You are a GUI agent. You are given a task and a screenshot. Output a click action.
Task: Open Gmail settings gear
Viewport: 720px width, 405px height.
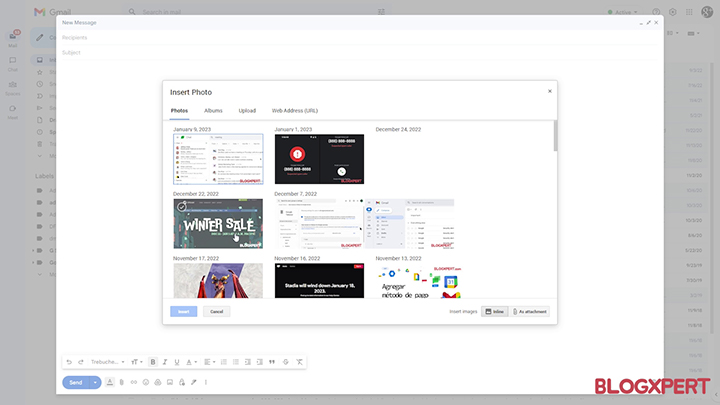click(x=673, y=12)
